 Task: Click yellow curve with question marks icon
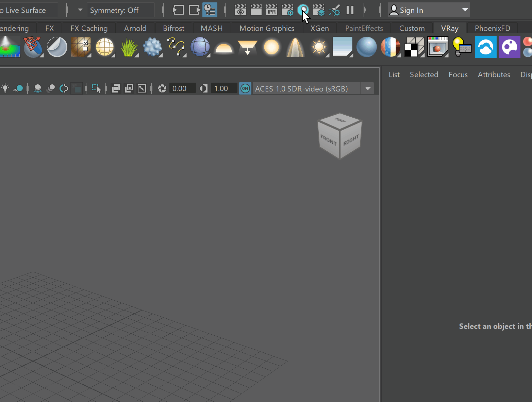(176, 47)
